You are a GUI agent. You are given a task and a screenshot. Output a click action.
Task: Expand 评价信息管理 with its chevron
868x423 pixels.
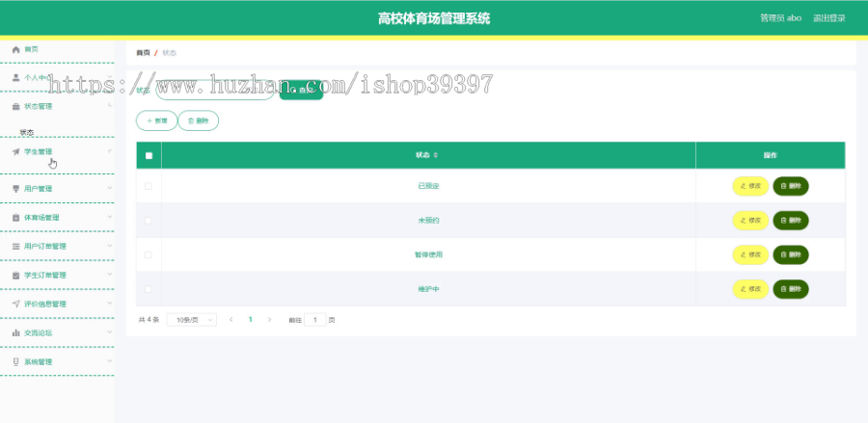pyautogui.click(x=110, y=303)
